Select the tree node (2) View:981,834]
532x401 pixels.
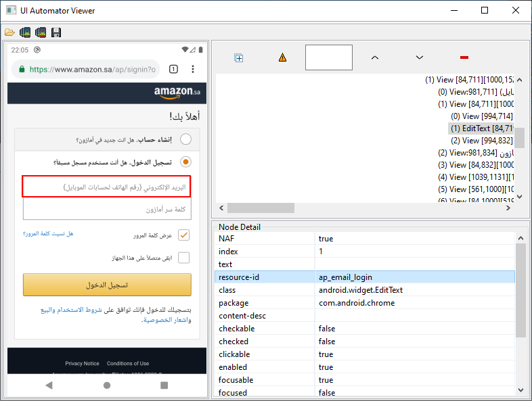[x=476, y=153]
